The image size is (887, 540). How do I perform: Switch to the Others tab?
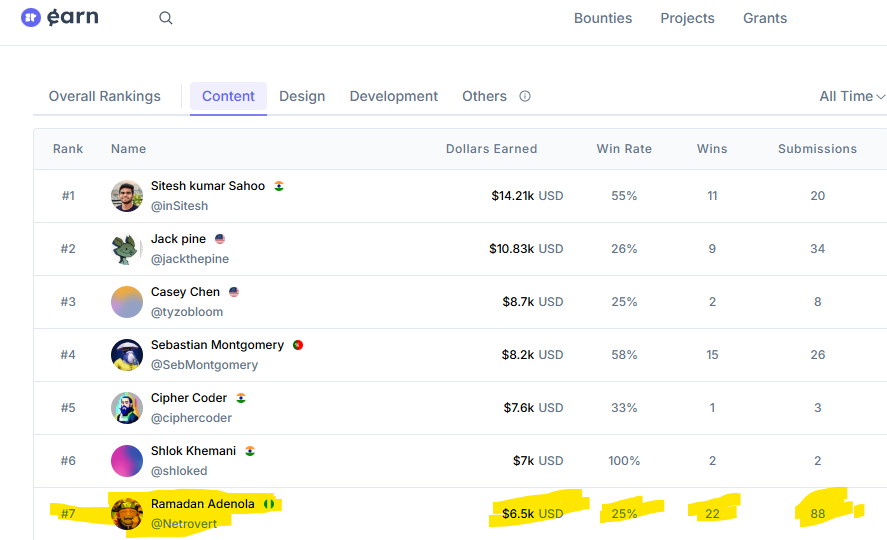[x=484, y=96]
